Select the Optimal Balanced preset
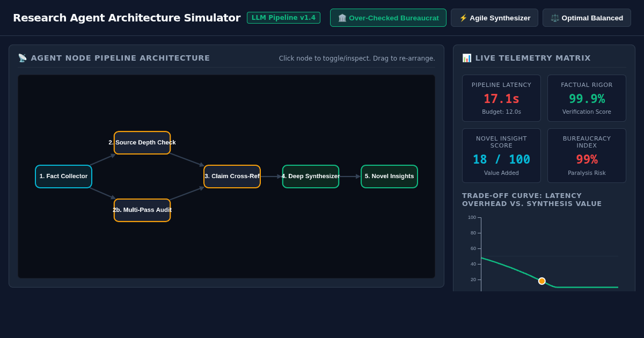This screenshot has width=644, height=338. point(587,18)
